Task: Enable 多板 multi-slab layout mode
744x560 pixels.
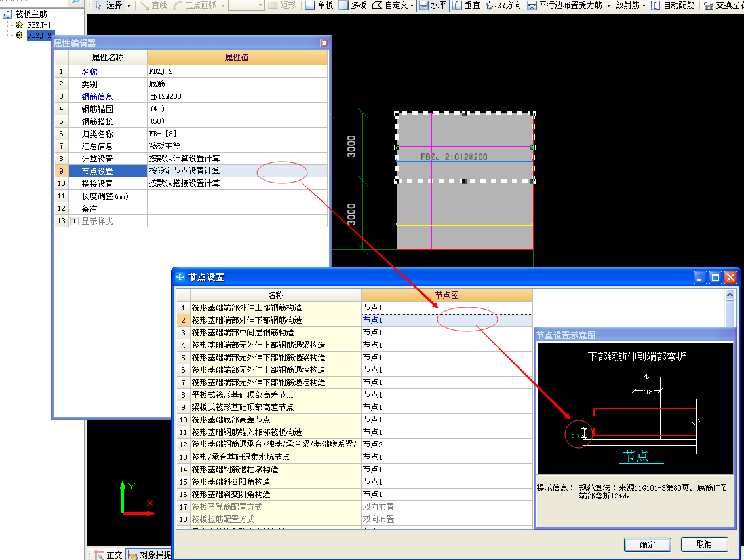Action: click(353, 5)
